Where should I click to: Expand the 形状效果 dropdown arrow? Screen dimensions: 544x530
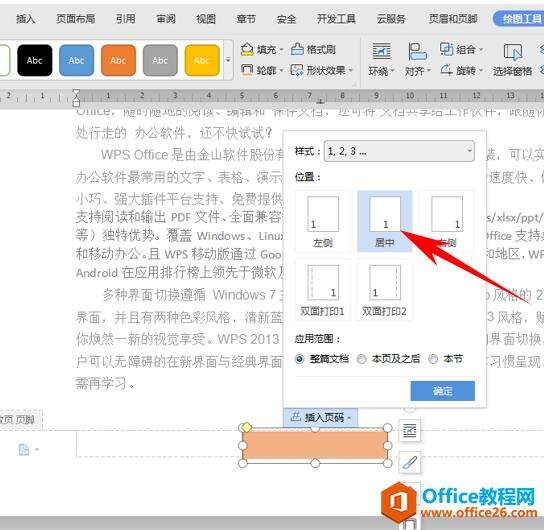pyautogui.click(x=350, y=71)
